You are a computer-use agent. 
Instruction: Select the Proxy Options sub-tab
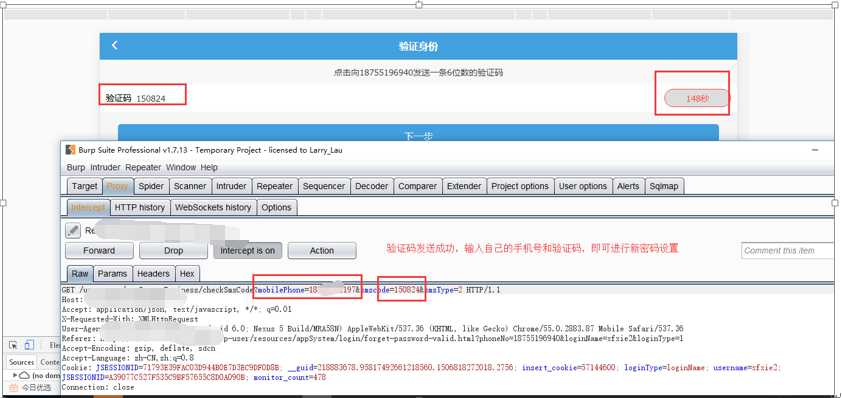[x=277, y=207]
